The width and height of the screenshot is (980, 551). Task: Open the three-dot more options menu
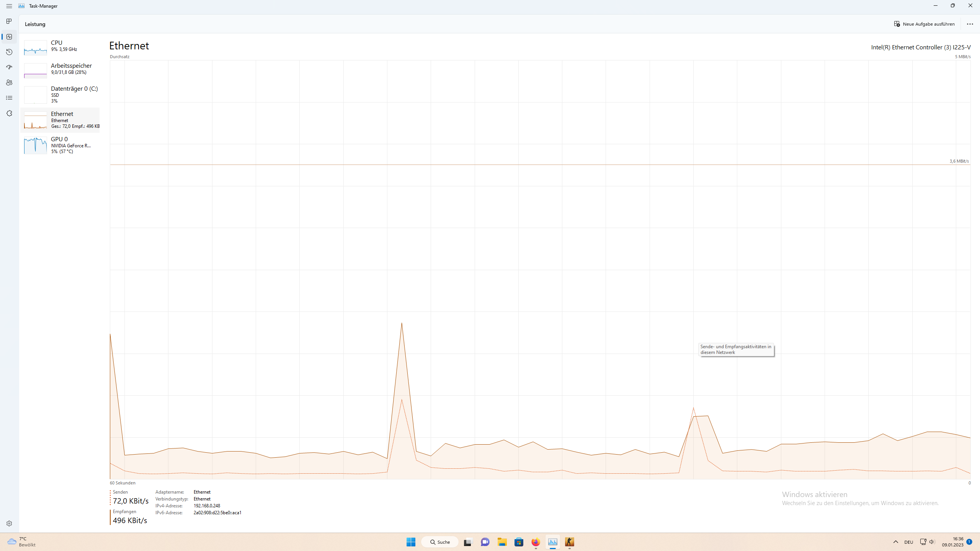[970, 24]
